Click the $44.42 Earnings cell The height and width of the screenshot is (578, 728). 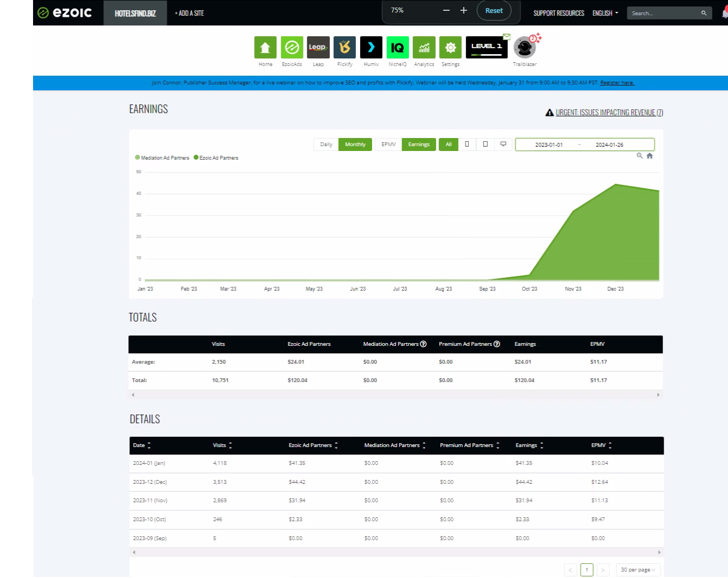click(524, 482)
